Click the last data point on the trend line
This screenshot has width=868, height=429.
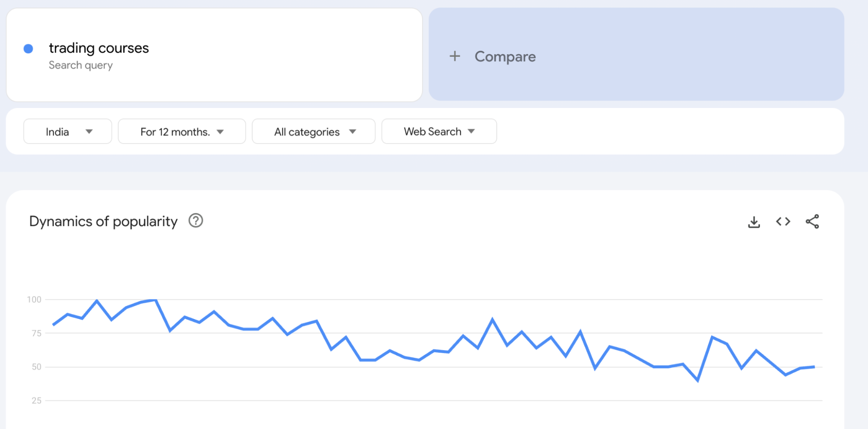pos(814,367)
